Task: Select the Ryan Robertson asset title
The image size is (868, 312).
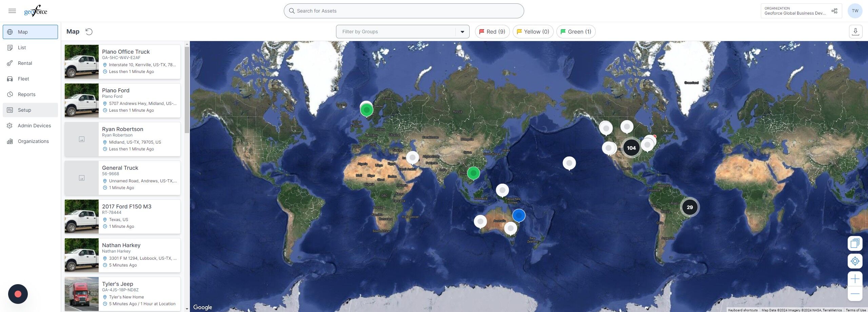Action: pos(122,129)
